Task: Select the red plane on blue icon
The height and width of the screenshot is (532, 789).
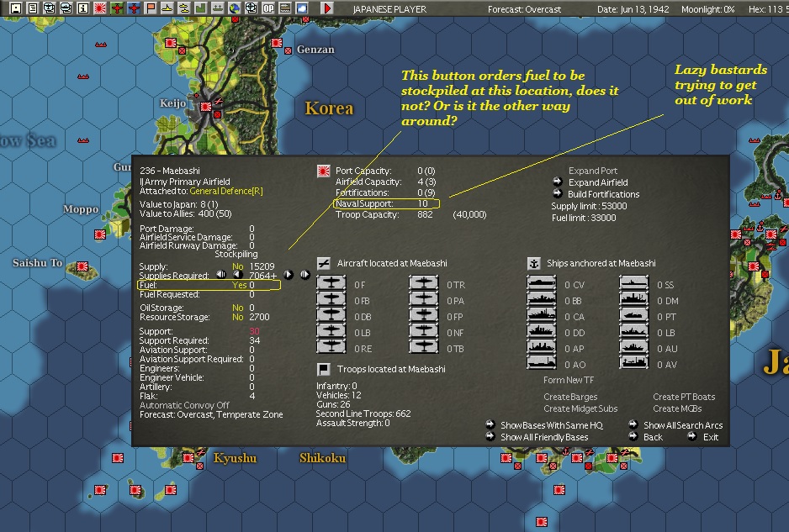Action: pyautogui.click(x=134, y=8)
